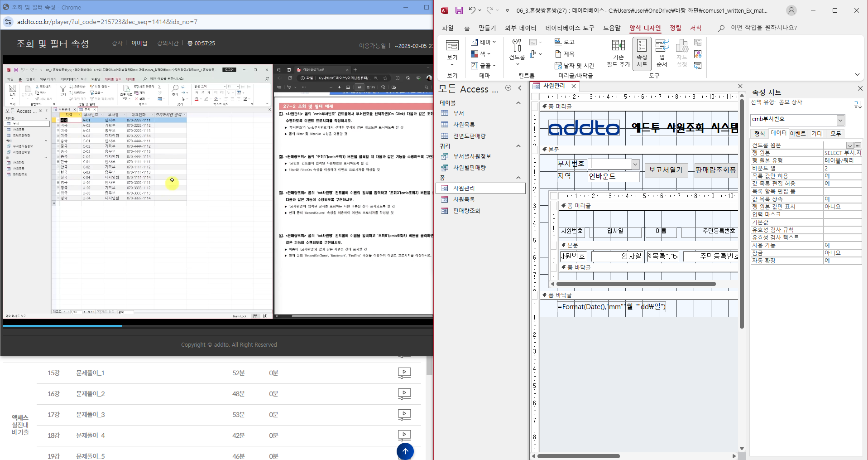The height and width of the screenshot is (460, 868).
Task: Open 기존 필드 추가 field list
Action: tap(618, 53)
